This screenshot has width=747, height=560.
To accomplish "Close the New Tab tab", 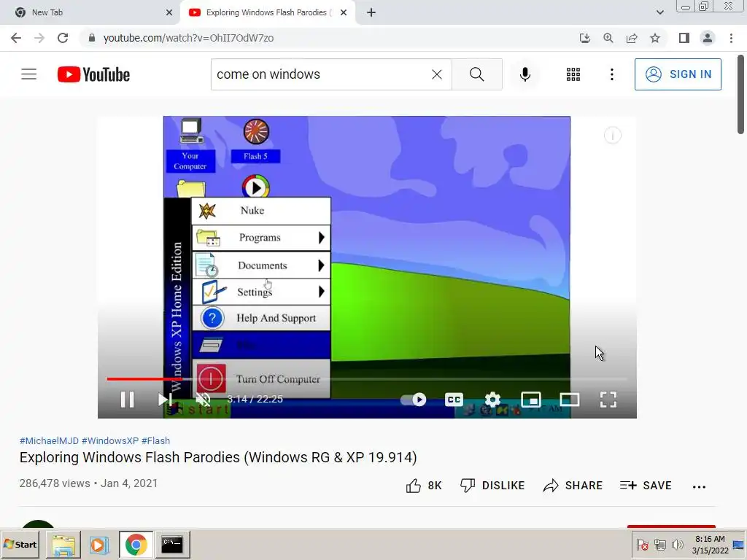I will coord(169,12).
